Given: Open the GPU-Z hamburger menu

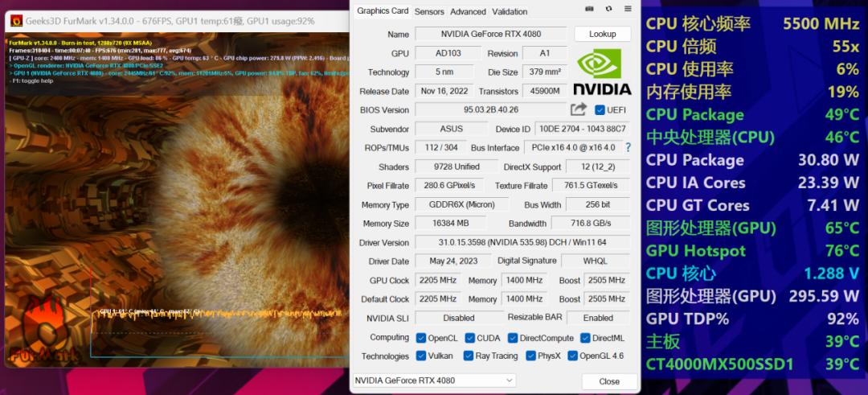Looking at the screenshot, I should (x=628, y=9).
